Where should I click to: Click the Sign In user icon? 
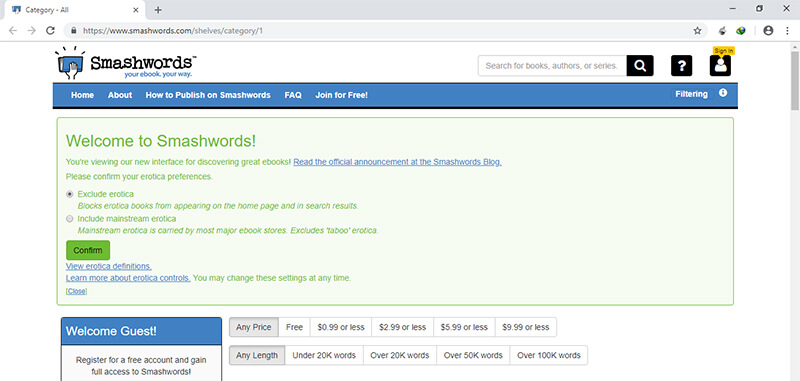tap(720, 65)
